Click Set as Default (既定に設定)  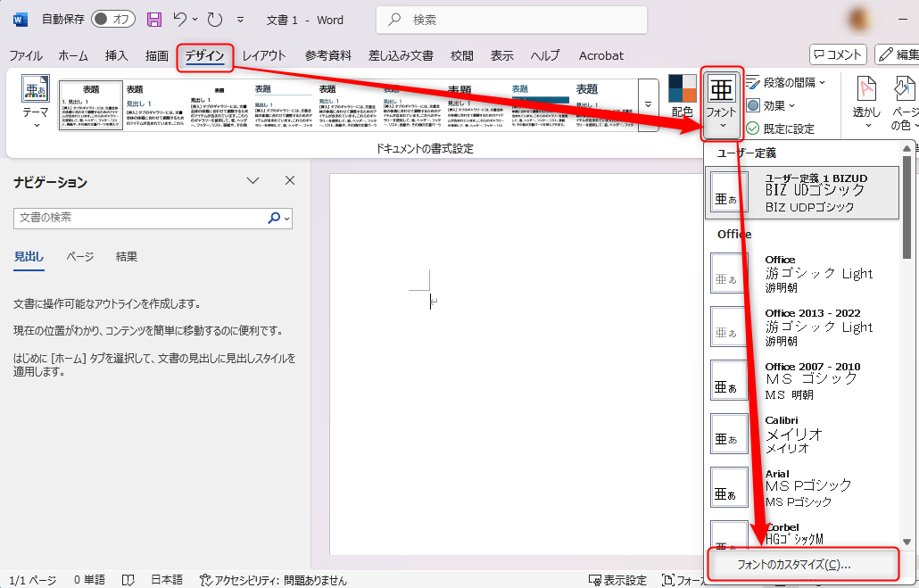point(781,128)
